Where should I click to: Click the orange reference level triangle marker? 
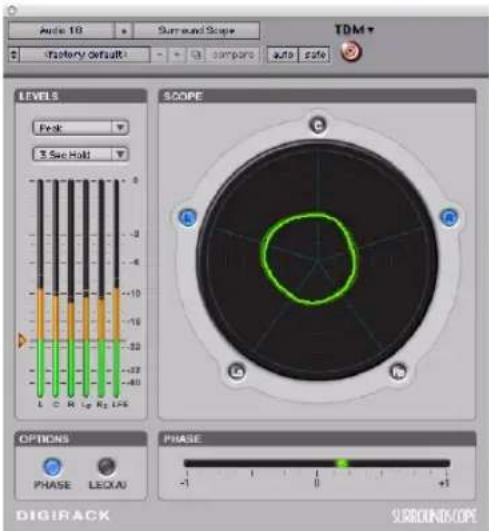pyautogui.click(x=22, y=340)
